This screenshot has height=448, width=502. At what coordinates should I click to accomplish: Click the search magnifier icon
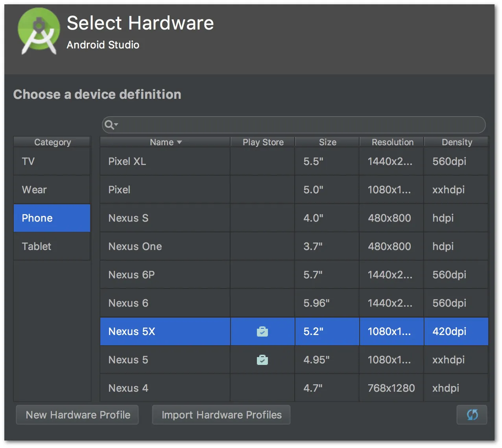click(111, 125)
